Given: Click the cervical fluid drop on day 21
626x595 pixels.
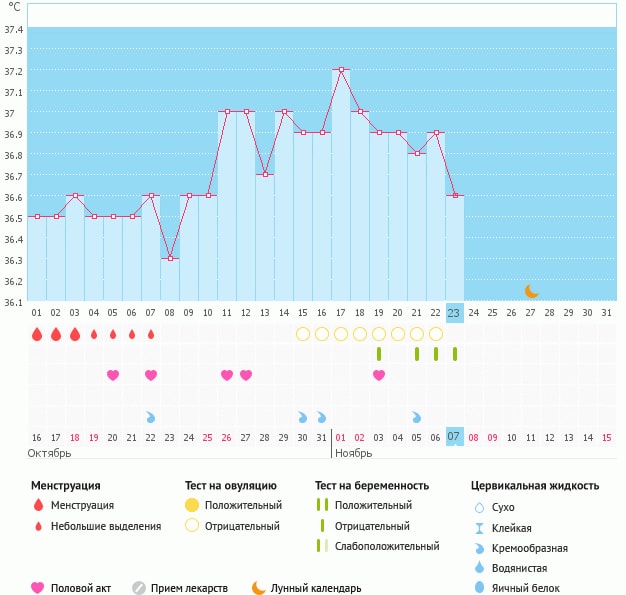Looking at the screenshot, I should 417,416.
